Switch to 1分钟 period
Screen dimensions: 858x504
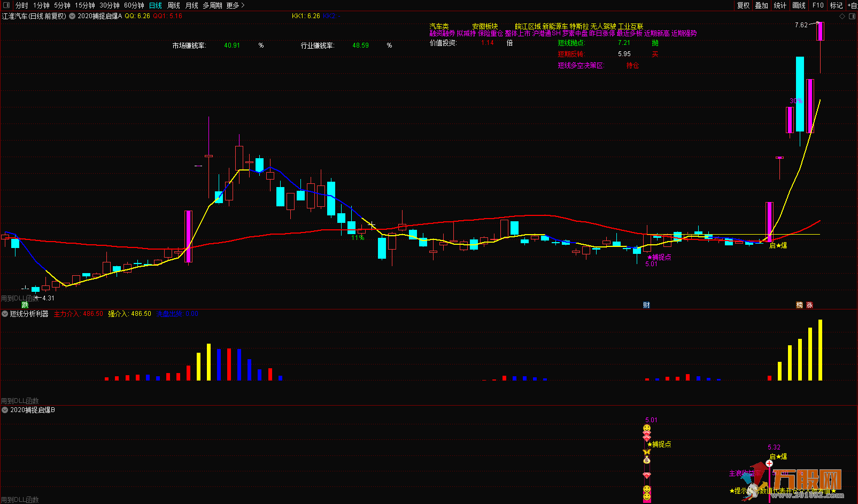pos(41,5)
